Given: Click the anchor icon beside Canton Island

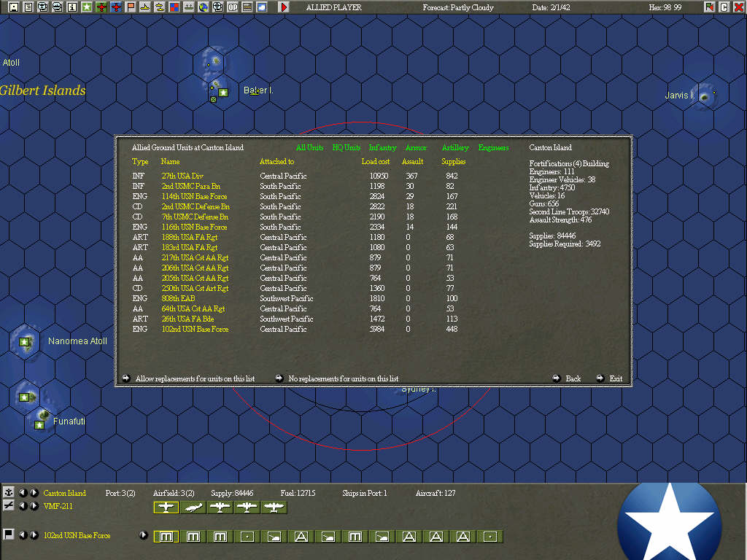Looking at the screenshot, I should (x=9, y=492).
